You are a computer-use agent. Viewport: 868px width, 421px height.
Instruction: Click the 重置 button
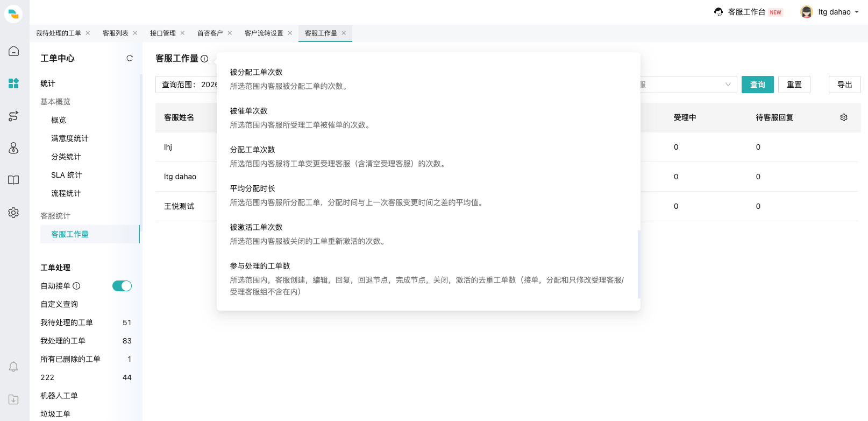coord(794,85)
